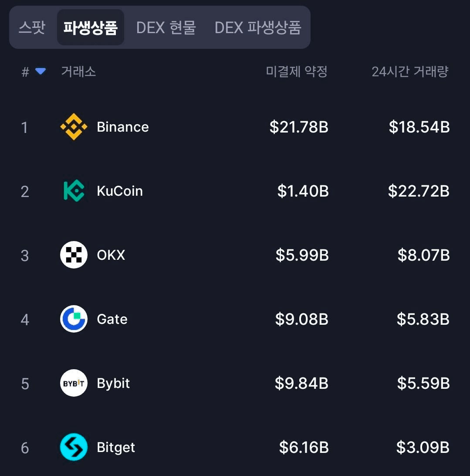Select the 파생상품 tab

click(x=91, y=27)
